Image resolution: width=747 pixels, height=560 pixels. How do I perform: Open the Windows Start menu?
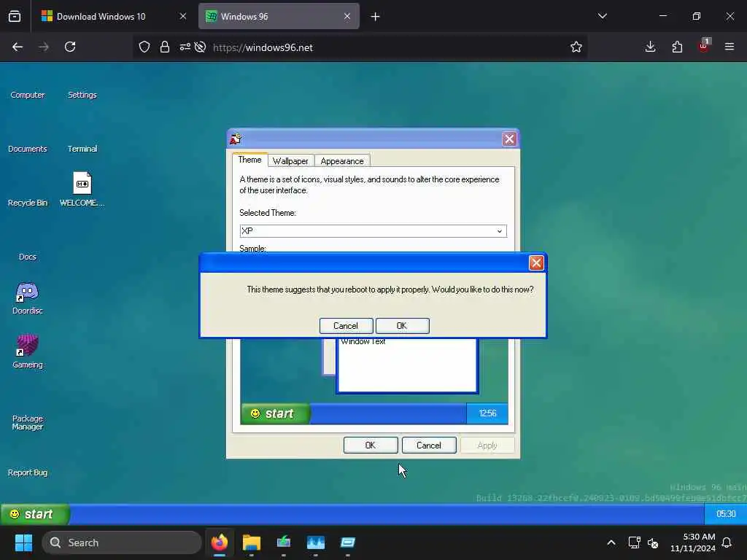click(23, 542)
